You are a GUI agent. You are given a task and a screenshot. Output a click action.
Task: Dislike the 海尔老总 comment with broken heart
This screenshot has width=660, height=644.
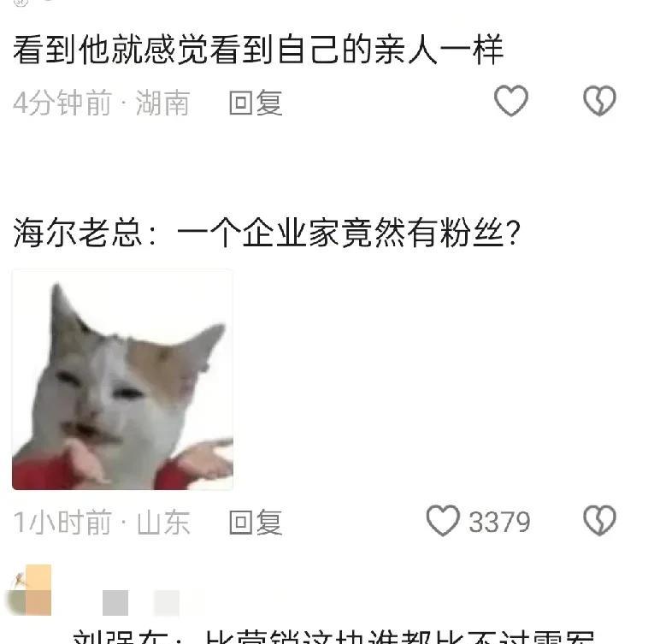[x=599, y=521]
